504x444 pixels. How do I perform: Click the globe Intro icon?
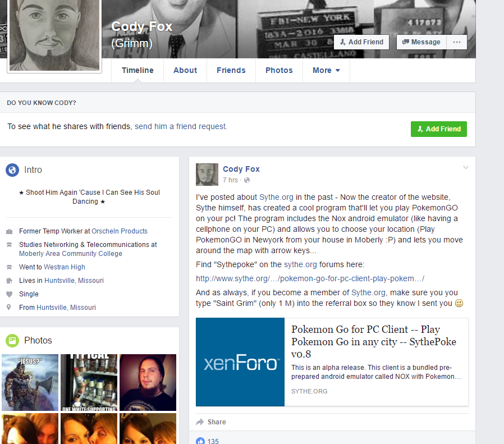[12, 170]
